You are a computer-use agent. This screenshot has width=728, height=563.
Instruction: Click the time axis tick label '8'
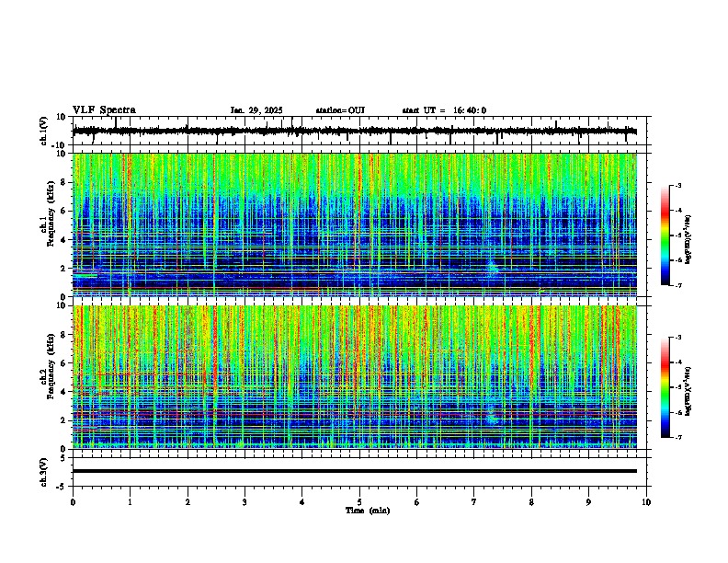[531, 502]
